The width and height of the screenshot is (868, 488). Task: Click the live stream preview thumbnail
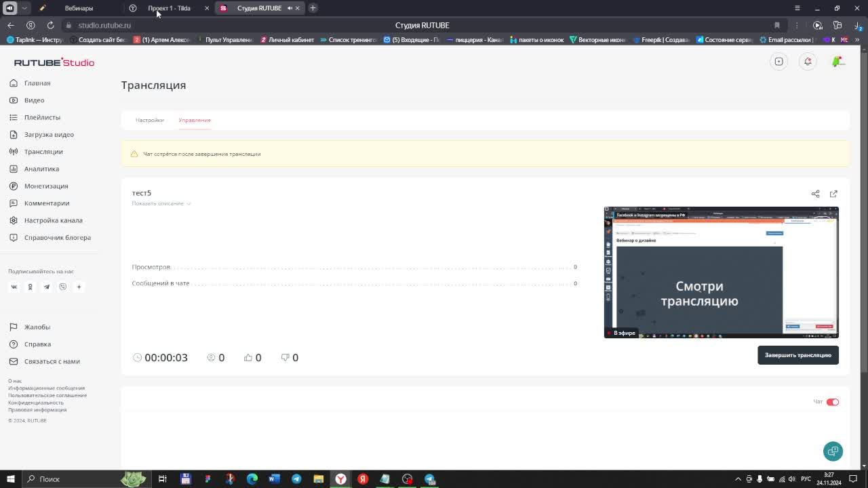click(x=721, y=272)
